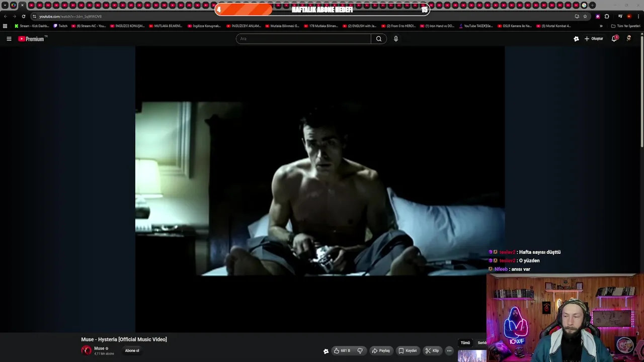Open the MUTLAKA BİLMENİ... bookmark

point(166,26)
